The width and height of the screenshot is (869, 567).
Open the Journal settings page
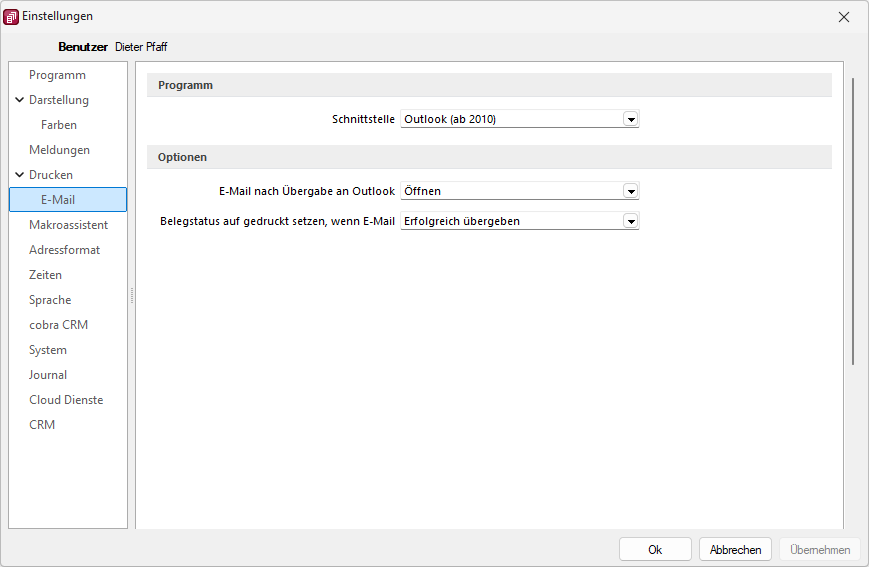(x=48, y=375)
